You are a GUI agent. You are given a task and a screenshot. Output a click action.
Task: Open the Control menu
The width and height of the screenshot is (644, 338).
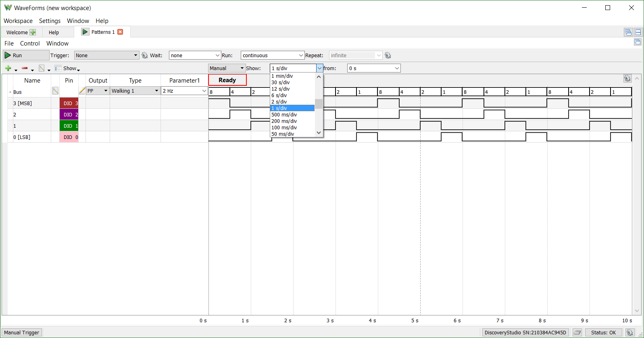(30, 44)
